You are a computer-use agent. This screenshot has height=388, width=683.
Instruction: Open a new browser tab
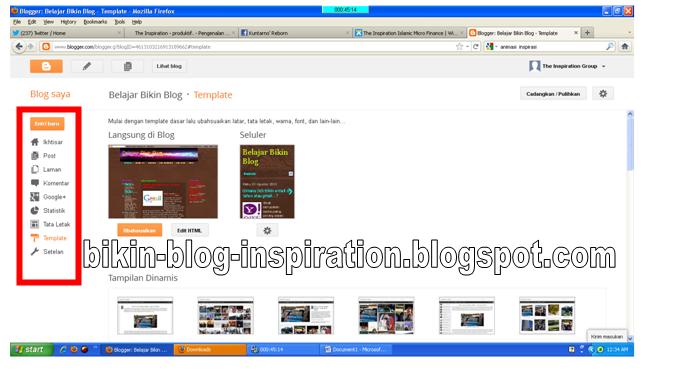587,33
